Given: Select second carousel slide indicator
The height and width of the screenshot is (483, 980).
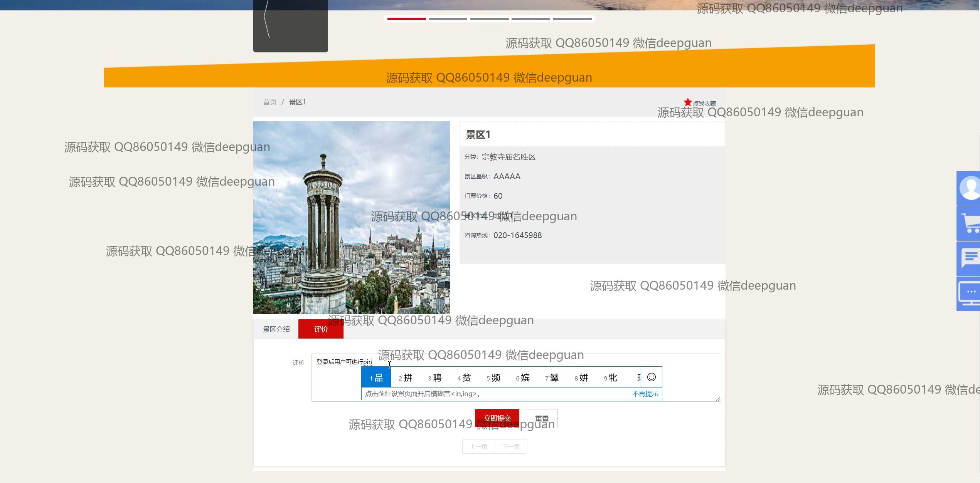Looking at the screenshot, I should [448, 18].
